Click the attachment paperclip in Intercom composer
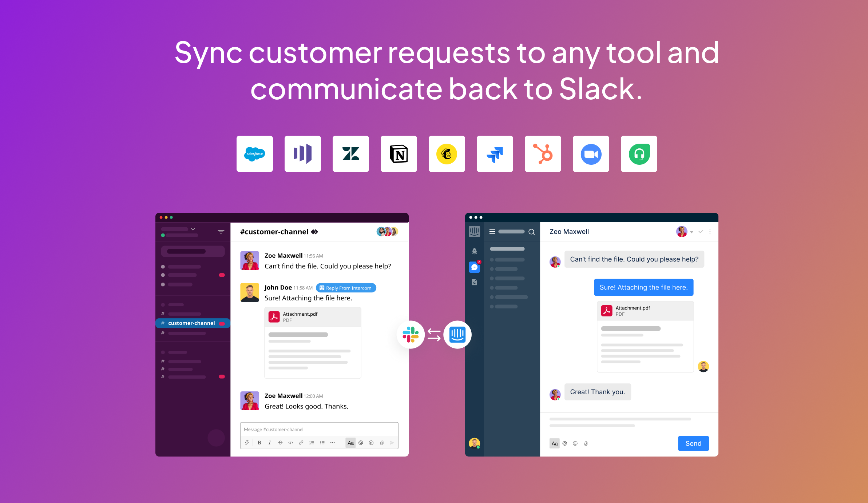The height and width of the screenshot is (503, 868). tap(586, 443)
